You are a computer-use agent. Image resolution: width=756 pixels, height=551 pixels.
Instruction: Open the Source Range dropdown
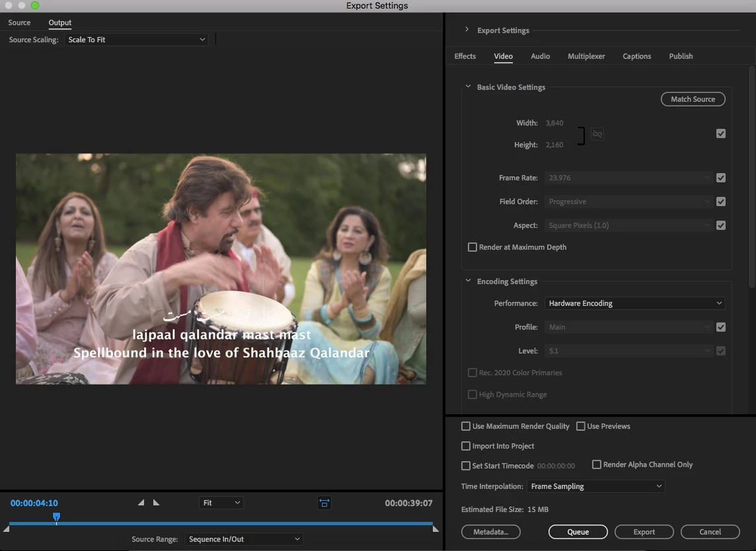(x=244, y=539)
